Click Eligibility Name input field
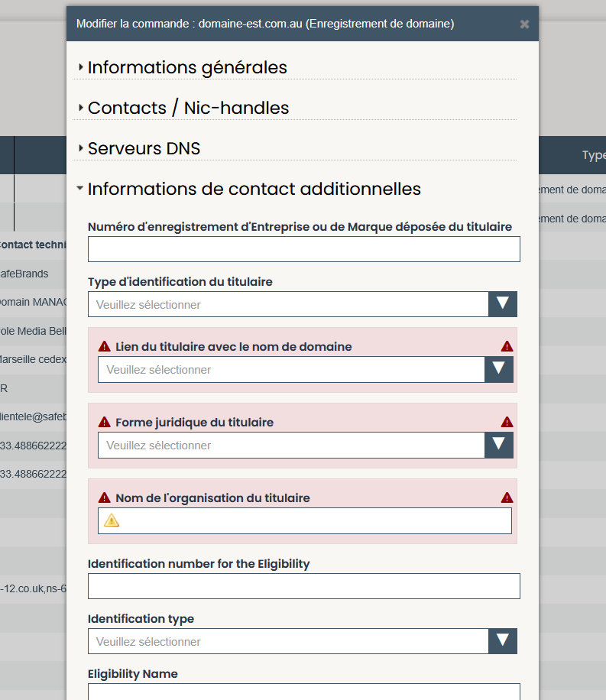Viewport: 606px width, 700px height. (x=303, y=692)
